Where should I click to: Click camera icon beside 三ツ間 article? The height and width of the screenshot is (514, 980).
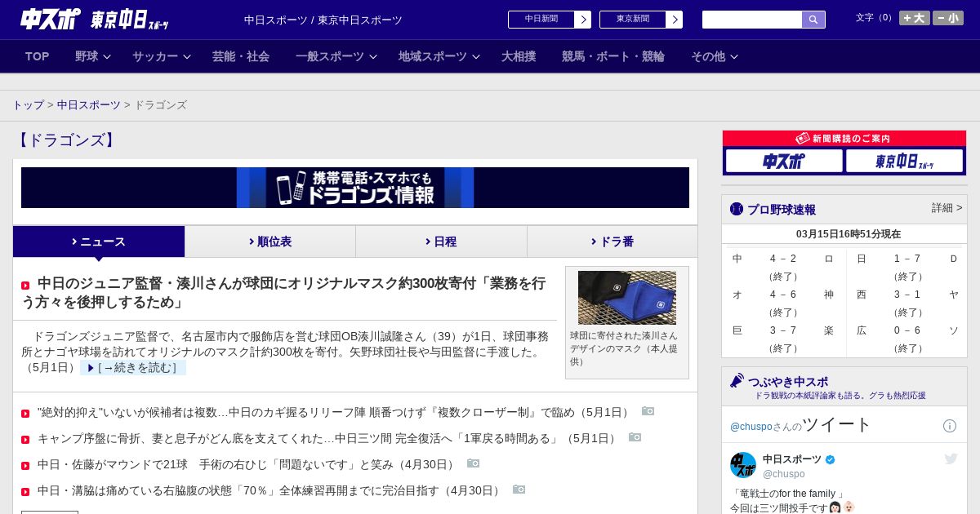tap(635, 437)
